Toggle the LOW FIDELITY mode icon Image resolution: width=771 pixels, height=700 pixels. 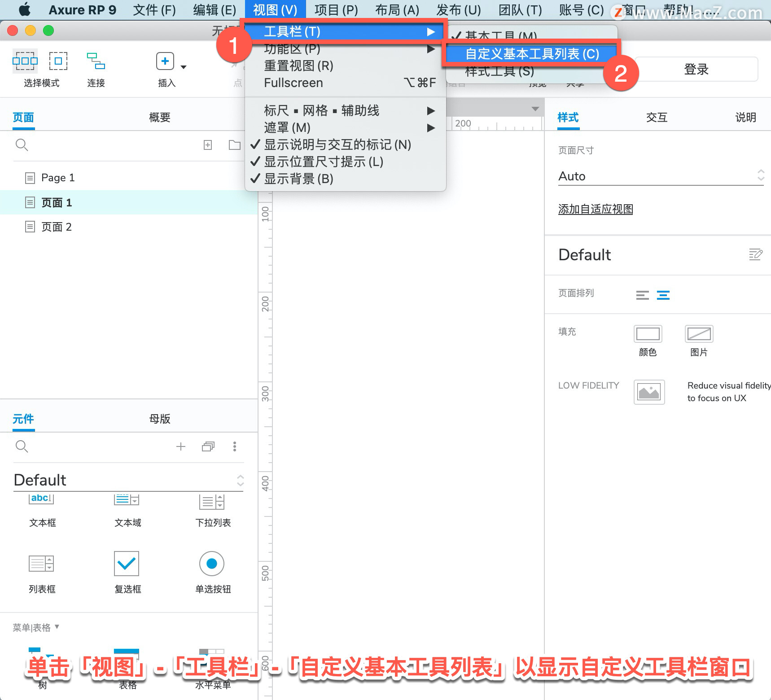pyautogui.click(x=649, y=392)
